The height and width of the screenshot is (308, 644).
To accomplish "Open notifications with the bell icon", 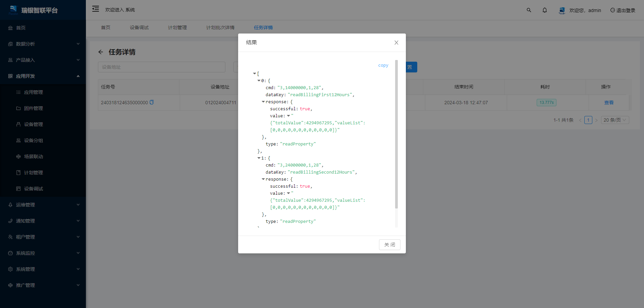I will [545, 10].
